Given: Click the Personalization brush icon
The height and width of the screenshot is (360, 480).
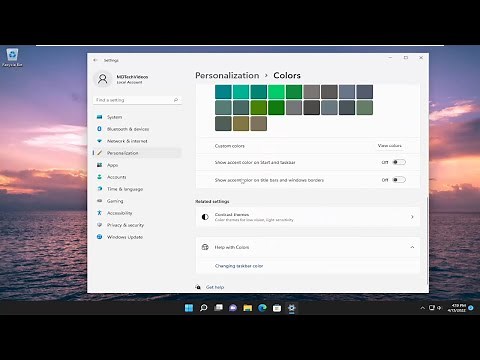Looking at the screenshot, I should tap(99, 153).
